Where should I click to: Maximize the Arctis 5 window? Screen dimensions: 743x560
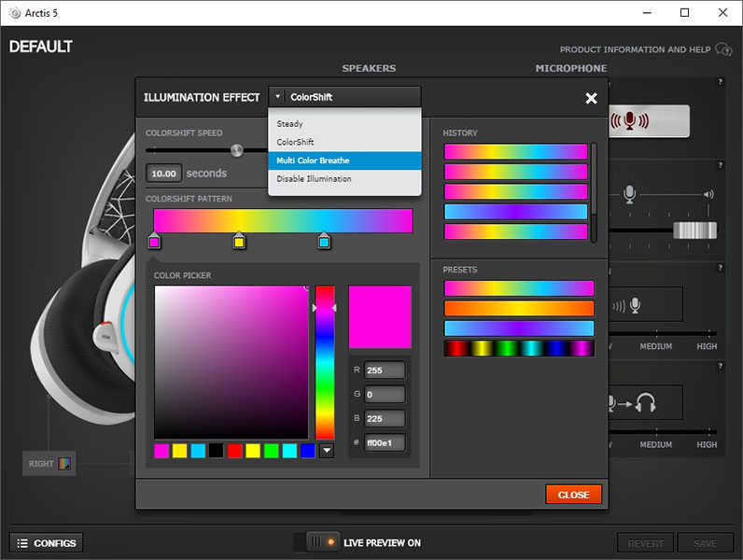coord(684,13)
